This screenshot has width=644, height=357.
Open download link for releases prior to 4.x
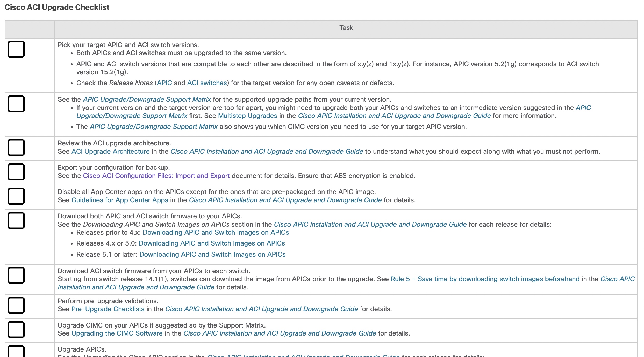[x=216, y=233]
